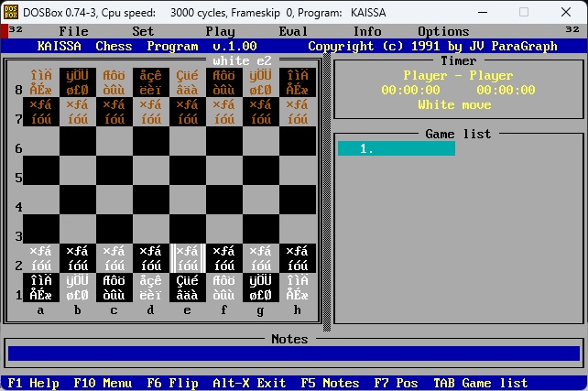Viewport: 588px width, 391px height.
Task: Click the blue Notes input field
Action: pos(294,353)
